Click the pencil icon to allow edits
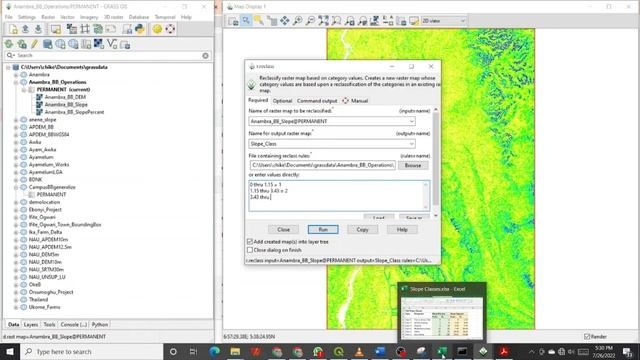Image resolution: width=640 pixels, height=360 pixels. point(34,44)
